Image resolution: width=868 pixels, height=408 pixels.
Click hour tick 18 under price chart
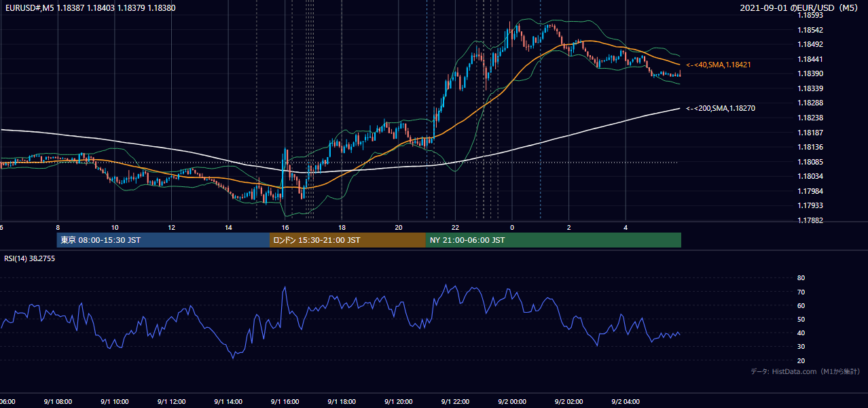tap(342, 227)
